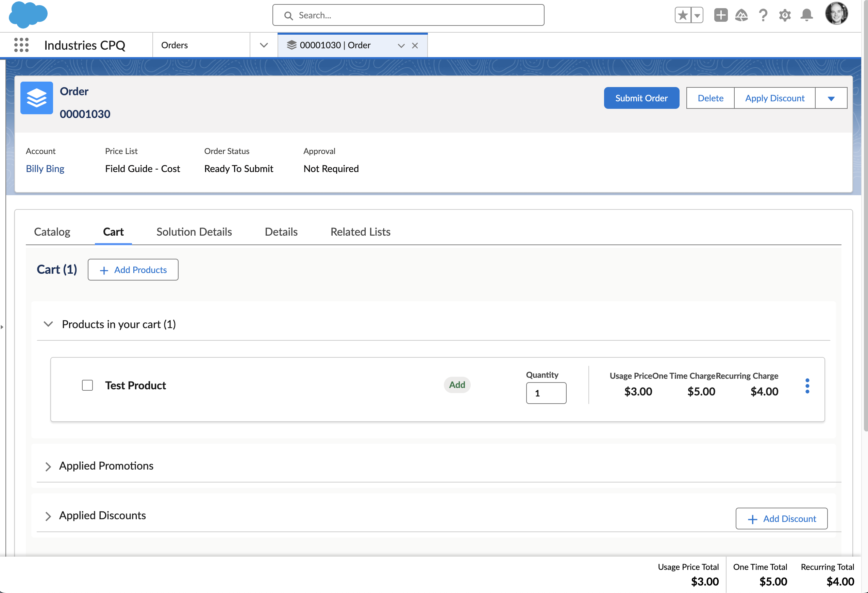Focus the global Search field
Image resolution: width=868 pixels, height=593 pixels.
(408, 15)
